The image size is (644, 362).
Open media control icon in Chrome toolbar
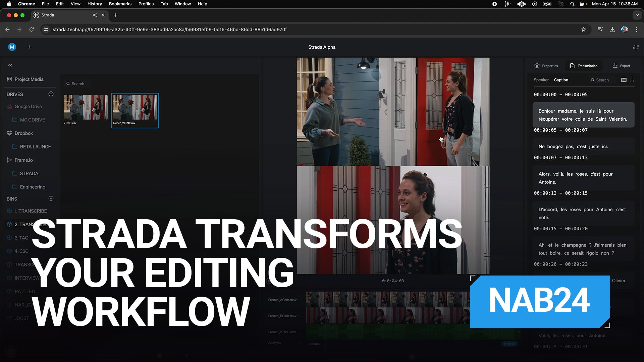600,29
